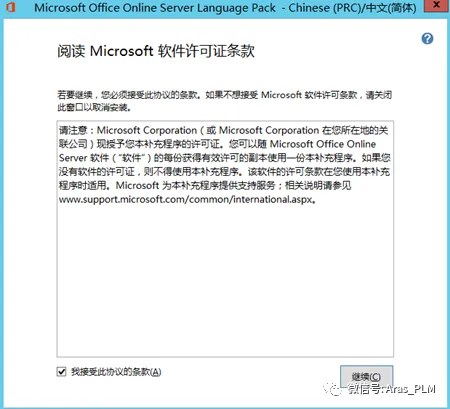Click the 继续(C) continue button
Viewport: 450px width, 409px height.
tap(366, 377)
